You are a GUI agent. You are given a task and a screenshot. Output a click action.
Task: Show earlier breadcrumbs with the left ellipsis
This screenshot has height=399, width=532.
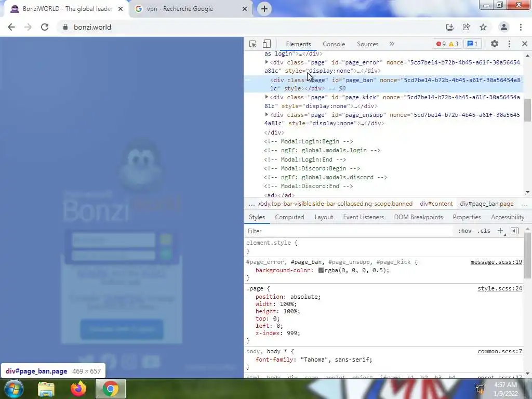pos(251,204)
